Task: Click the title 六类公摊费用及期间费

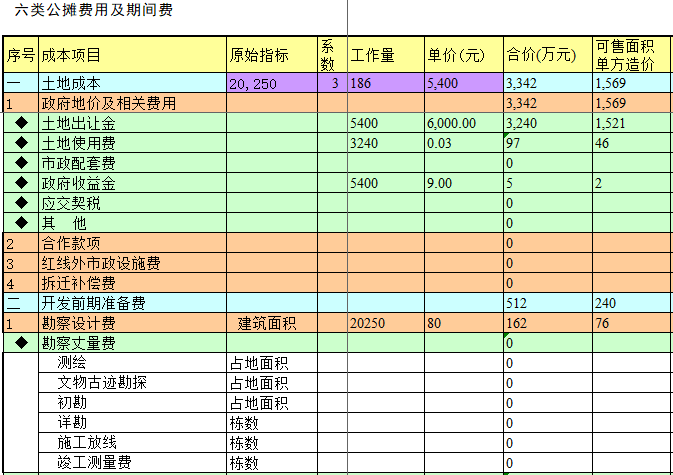Action: (78, 12)
